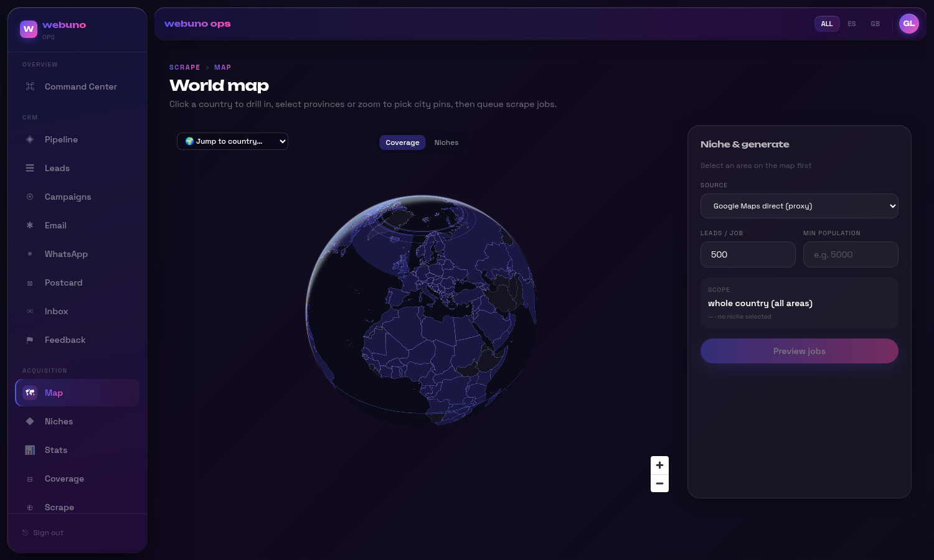Click the Sign out icon
Image resolution: width=934 pixels, height=560 pixels.
coord(26,533)
